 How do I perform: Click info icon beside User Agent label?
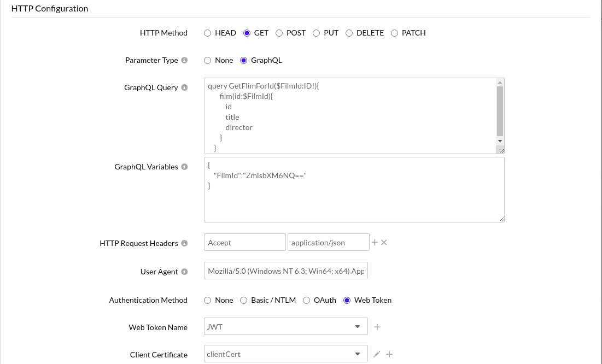coord(184,272)
